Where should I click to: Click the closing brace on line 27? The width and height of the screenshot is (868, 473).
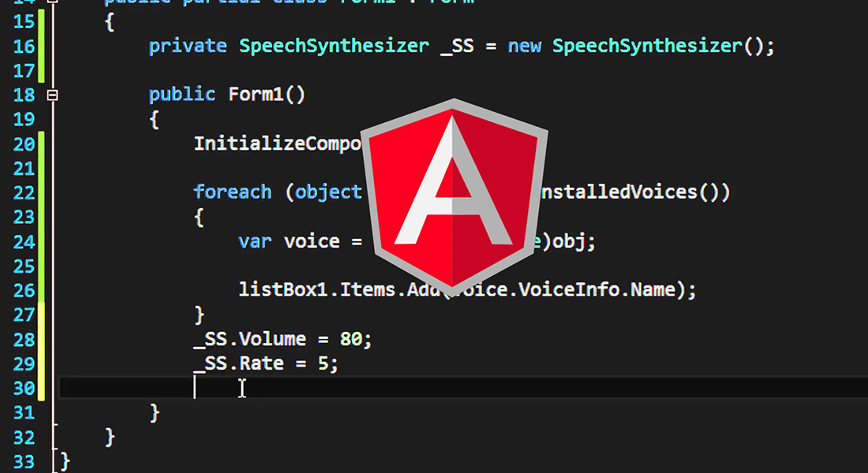tap(200, 315)
